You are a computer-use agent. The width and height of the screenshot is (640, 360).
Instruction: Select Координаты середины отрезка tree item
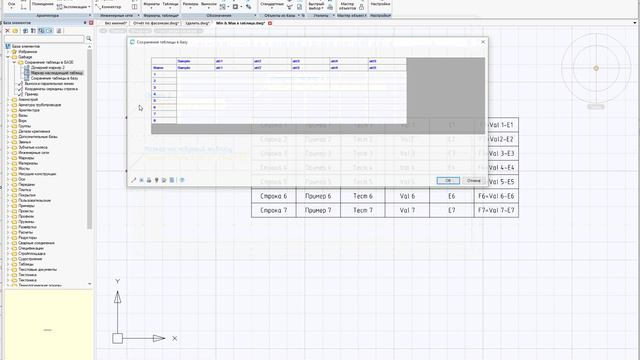(51, 89)
